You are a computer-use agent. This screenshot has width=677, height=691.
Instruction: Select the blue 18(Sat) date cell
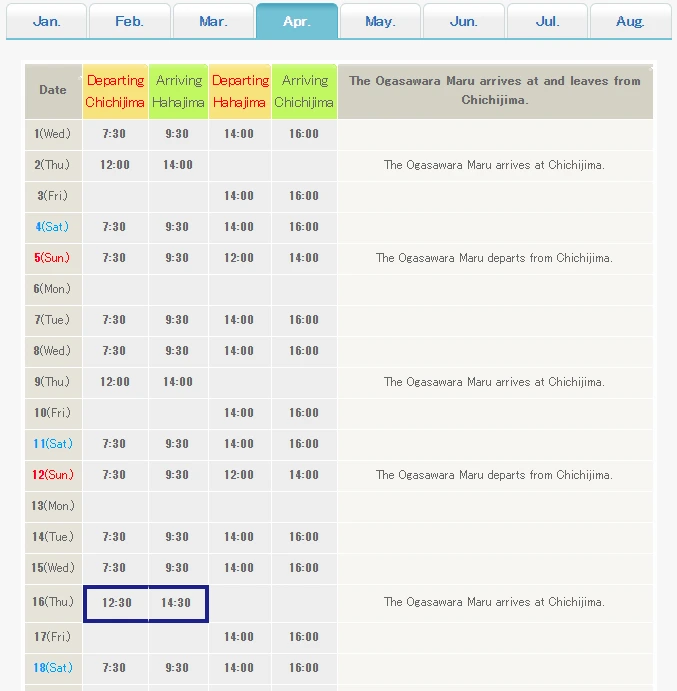click(x=53, y=668)
